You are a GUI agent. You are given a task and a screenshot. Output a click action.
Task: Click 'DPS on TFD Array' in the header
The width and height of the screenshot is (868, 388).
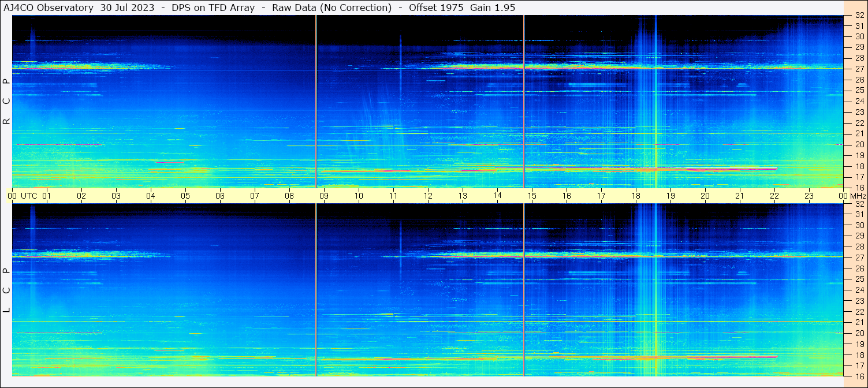pos(213,8)
